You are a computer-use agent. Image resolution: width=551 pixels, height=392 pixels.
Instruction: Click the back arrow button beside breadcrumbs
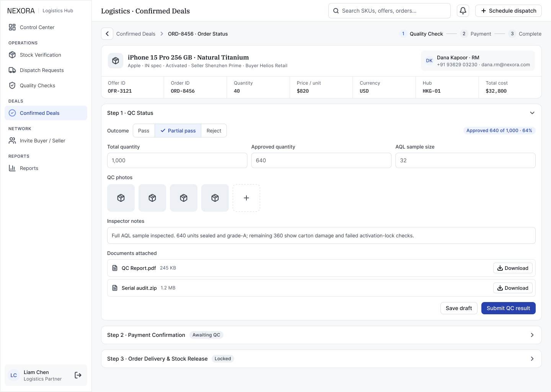click(107, 34)
